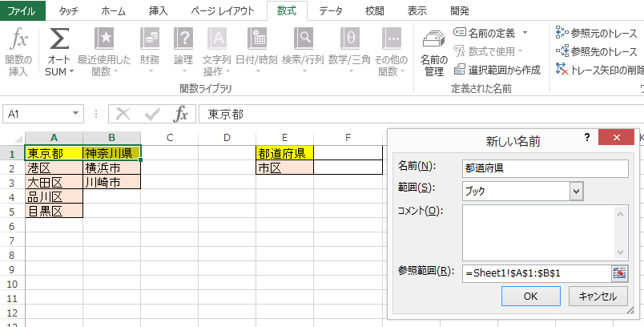Click the formula bar containing 東京都
The height and width of the screenshot is (327, 644).
[x=421, y=114]
